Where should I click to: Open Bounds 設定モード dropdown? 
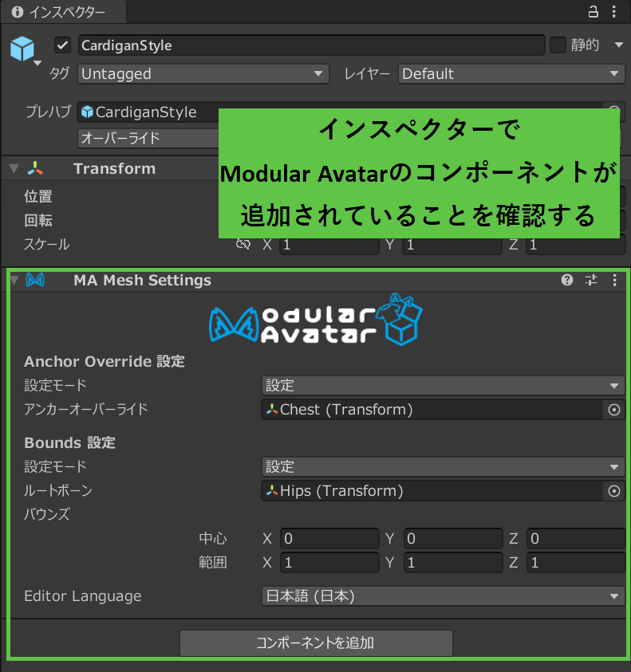[443, 466]
